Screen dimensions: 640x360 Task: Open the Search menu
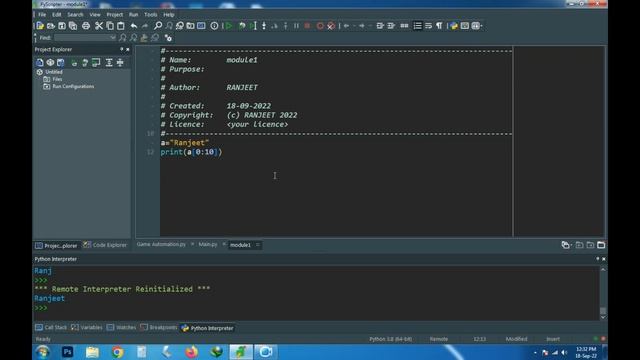pos(75,14)
